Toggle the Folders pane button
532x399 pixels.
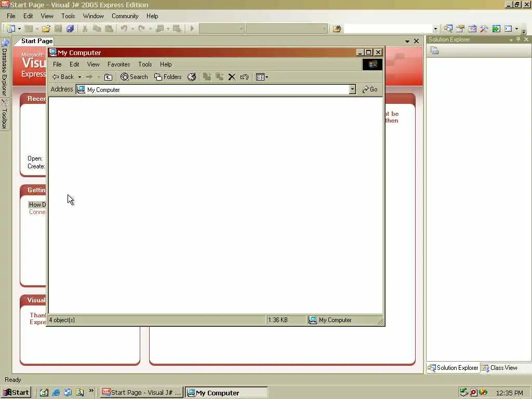coord(168,77)
